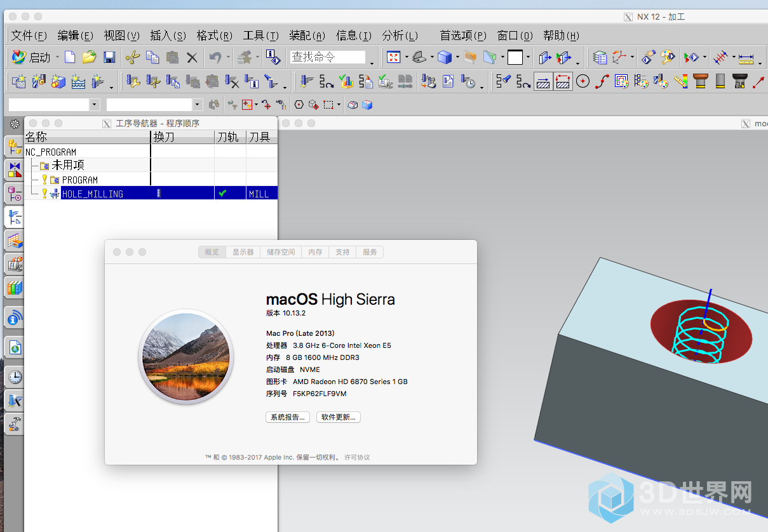Toggle the rectangle selection mode icon
This screenshot has width=768, height=532.
pos(328,105)
